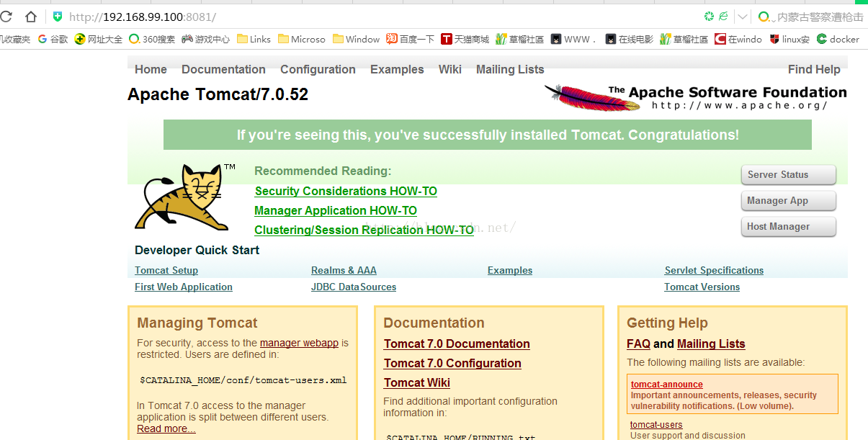Reload the page with the refresh icon

pos(6,16)
